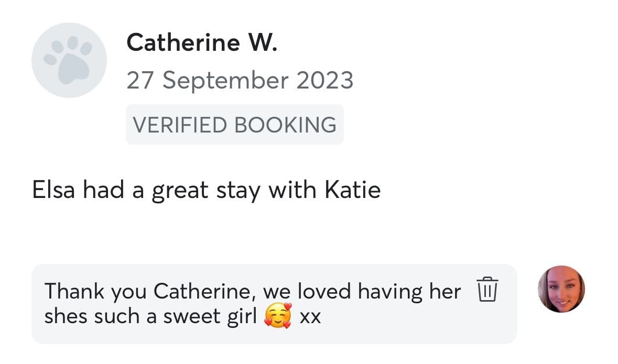Click the word BOOKING in the badge
The width and height of the screenshot is (618, 364).
[x=285, y=125]
